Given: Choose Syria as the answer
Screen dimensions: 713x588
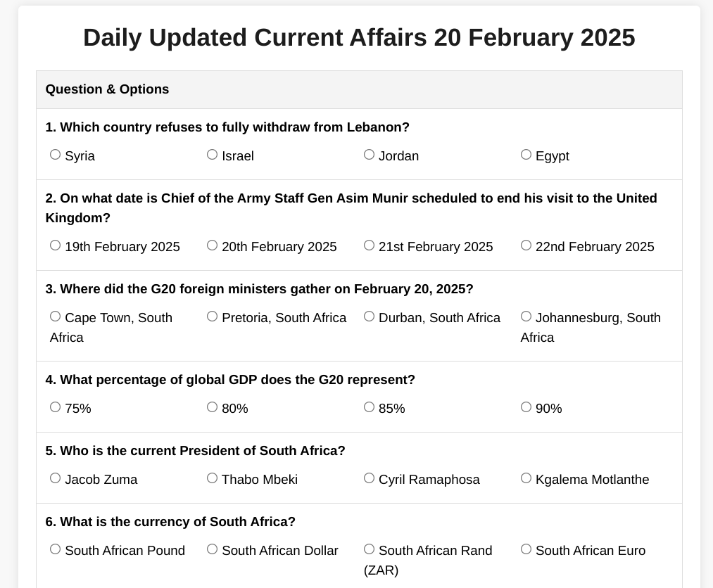Looking at the screenshot, I should [x=56, y=155].
